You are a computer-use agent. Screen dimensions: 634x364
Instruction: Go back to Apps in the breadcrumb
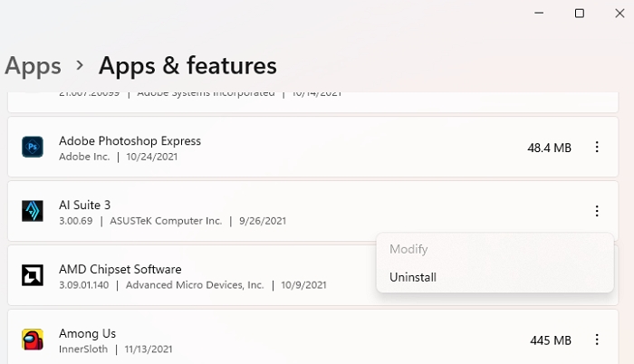coord(33,65)
